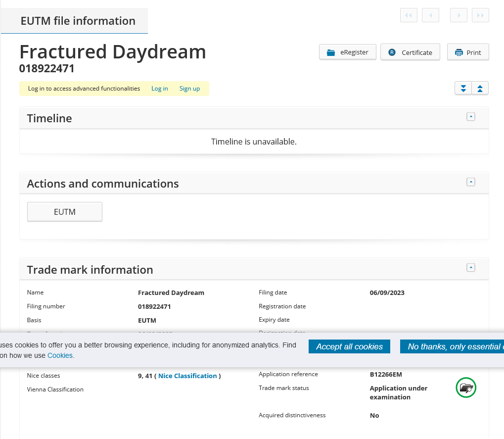504x439 pixels.
Task: Download the trade mark Certificate
Action: [x=410, y=52]
